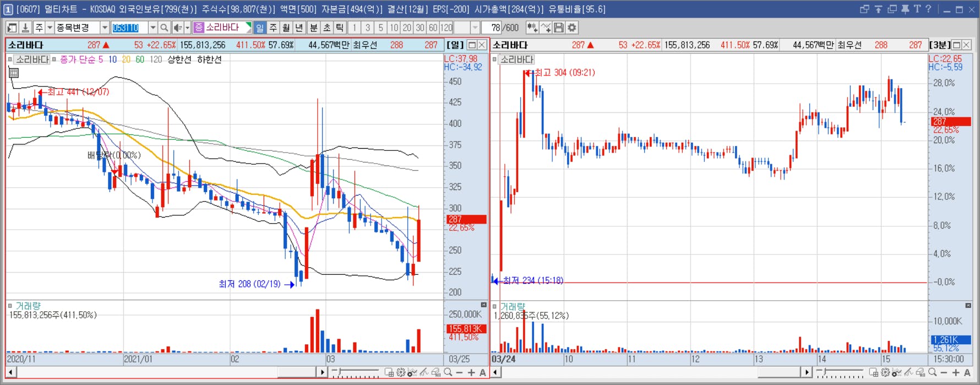Click the plus zoom-in icon under daily chart
This screenshot has height=385, width=980.
pyautogui.click(x=471, y=373)
